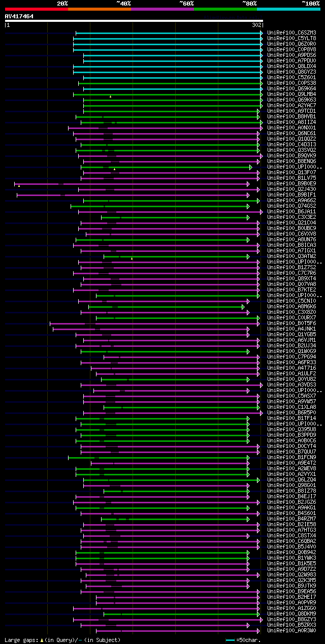Image resolution: width=325 pixels, height=644 pixels.
Task: Open hit UniRef100_Q0YU82
Action: tap(291, 379)
